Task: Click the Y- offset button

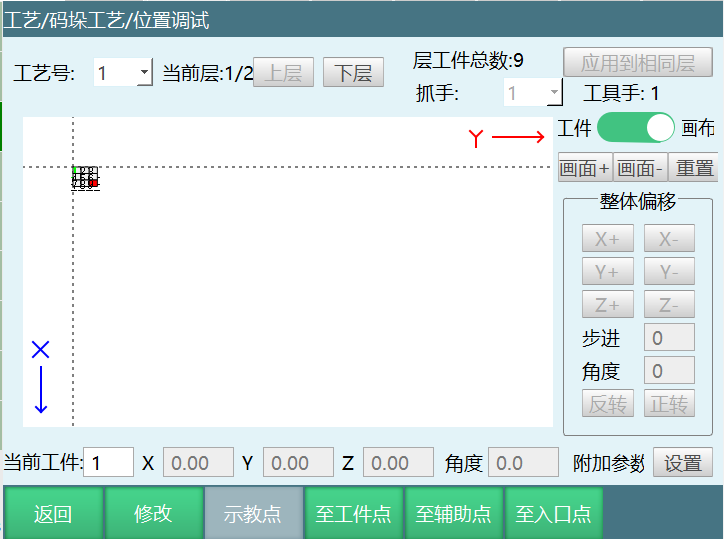Action: click(669, 272)
